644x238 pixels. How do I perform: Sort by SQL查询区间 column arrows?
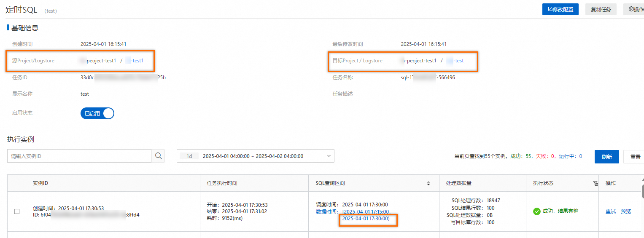click(x=428, y=183)
